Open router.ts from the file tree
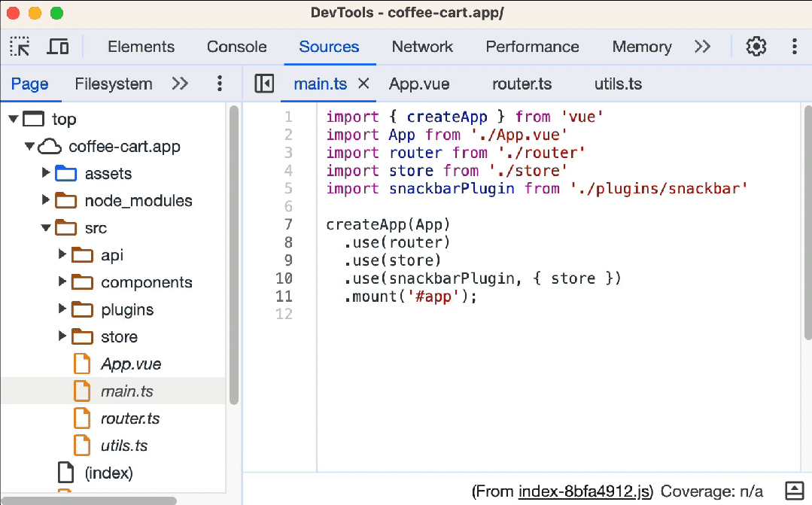 (x=130, y=418)
